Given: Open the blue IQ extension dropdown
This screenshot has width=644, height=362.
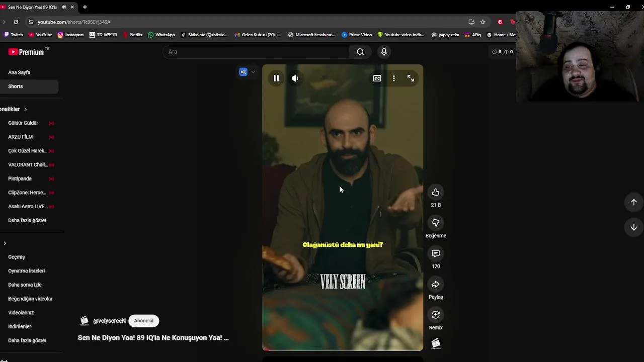Looking at the screenshot, I should [x=247, y=72].
